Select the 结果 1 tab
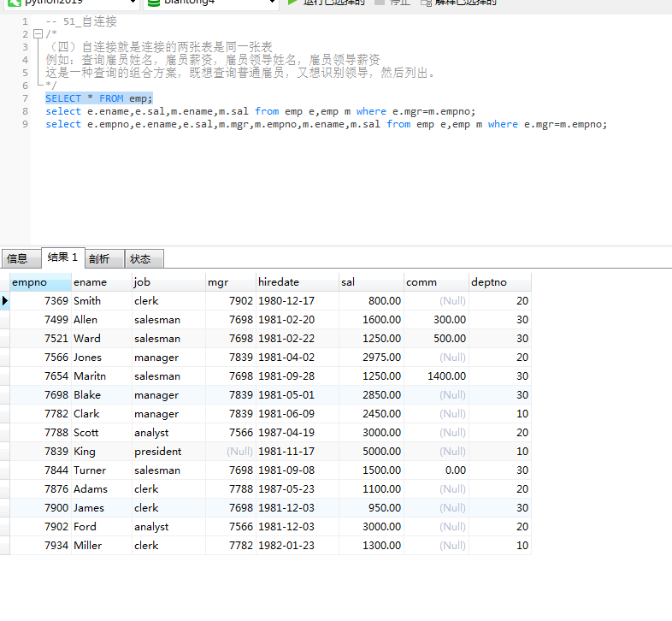Image resolution: width=672 pixels, height=621 pixels. pyautogui.click(x=63, y=257)
